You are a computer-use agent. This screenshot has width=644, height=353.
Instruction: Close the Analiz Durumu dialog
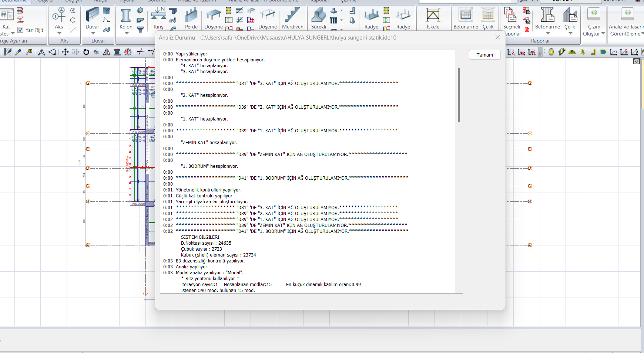[497, 37]
